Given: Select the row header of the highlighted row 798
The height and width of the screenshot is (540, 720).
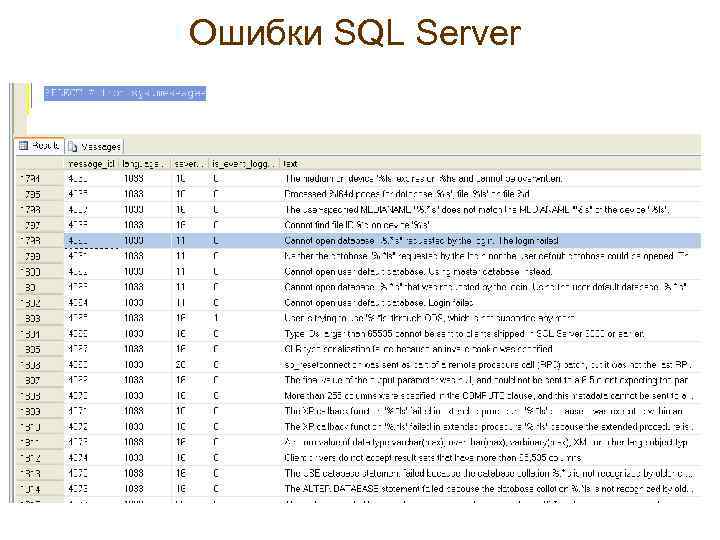Looking at the screenshot, I should 39,241.
